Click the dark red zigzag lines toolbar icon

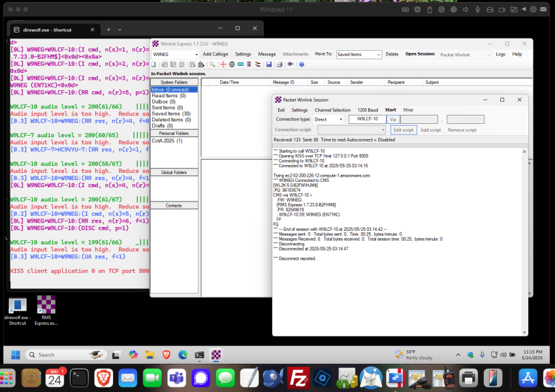tap(258, 65)
